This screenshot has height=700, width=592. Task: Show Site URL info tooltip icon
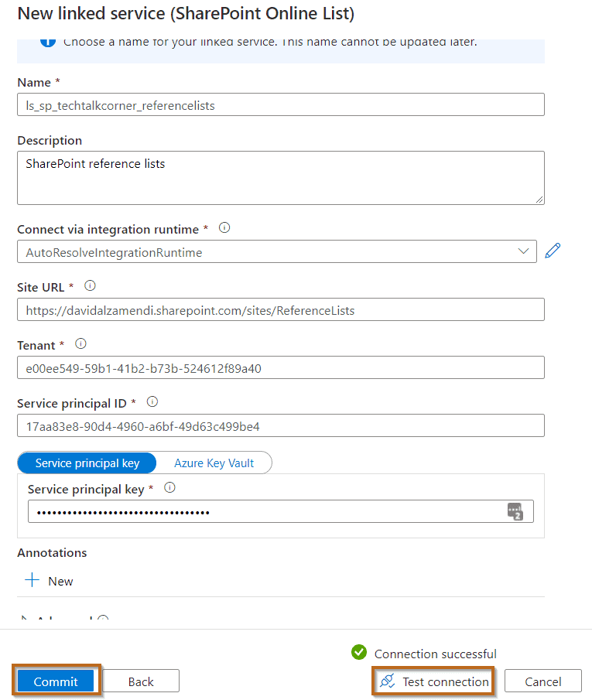click(x=90, y=285)
